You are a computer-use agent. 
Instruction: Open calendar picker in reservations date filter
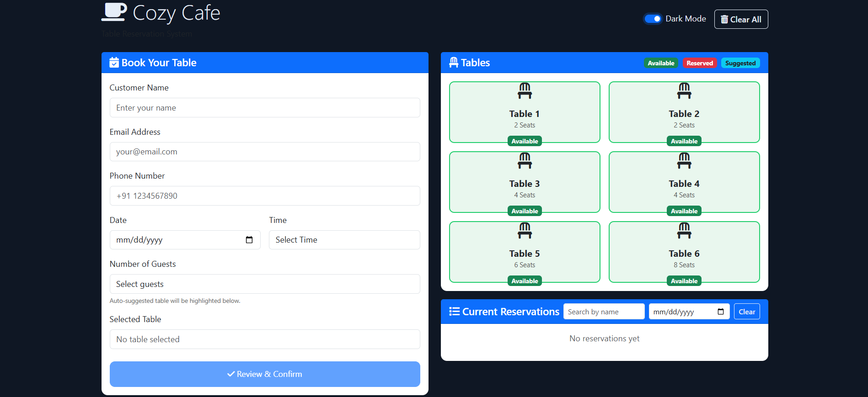(720, 312)
